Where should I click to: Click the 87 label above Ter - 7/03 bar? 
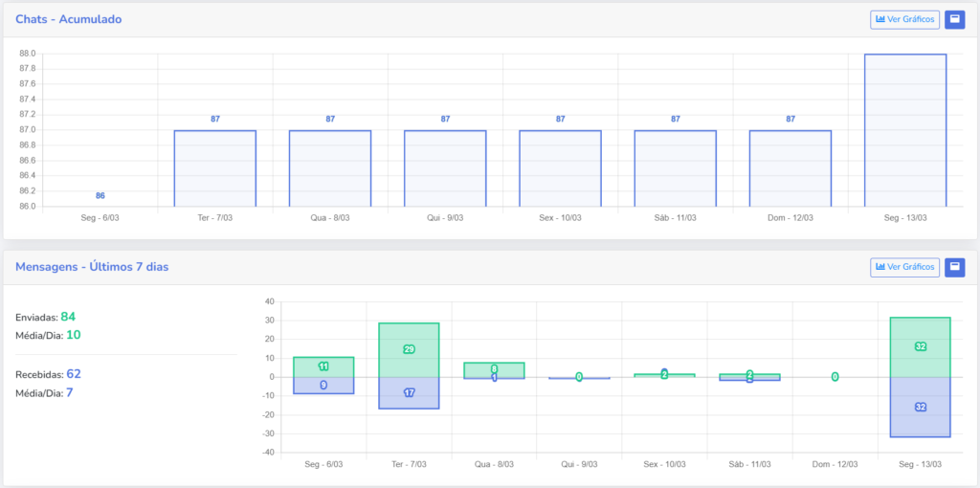(215, 119)
